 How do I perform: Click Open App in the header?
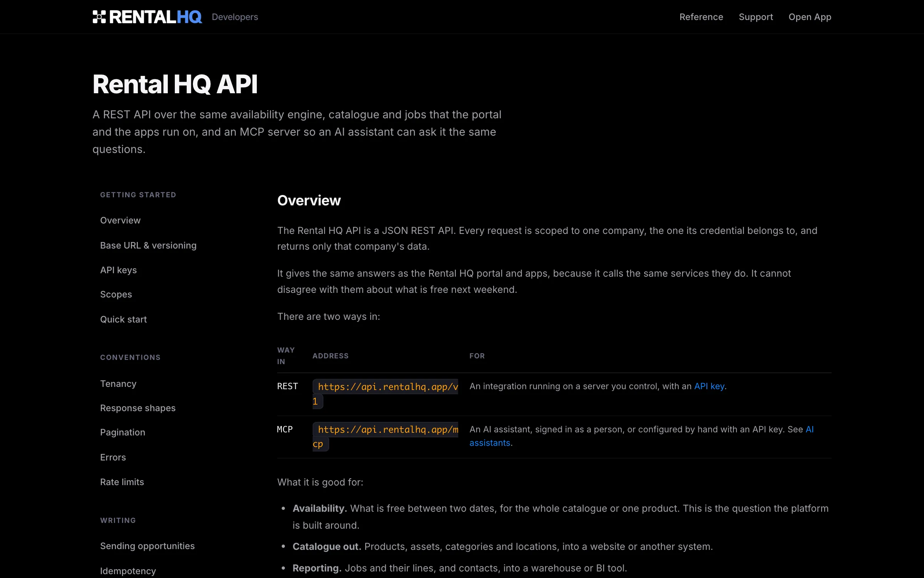click(x=810, y=17)
